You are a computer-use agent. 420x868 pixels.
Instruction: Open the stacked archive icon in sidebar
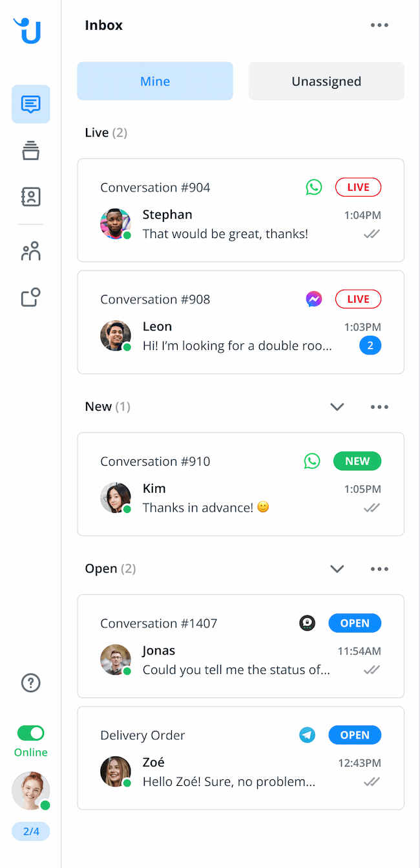30,151
